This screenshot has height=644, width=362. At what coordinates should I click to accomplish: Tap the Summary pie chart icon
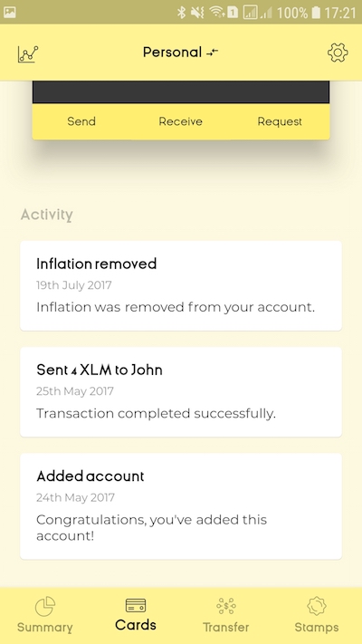(x=45, y=607)
